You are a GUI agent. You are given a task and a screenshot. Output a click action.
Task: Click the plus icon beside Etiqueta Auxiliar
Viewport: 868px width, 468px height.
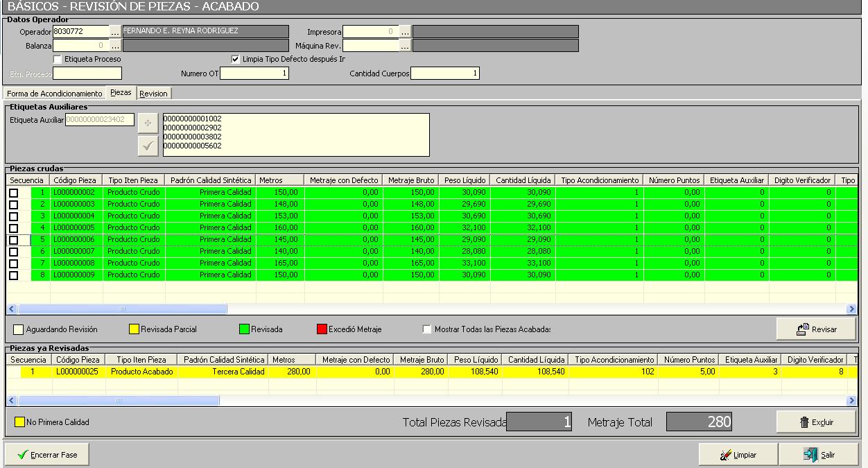pos(148,123)
